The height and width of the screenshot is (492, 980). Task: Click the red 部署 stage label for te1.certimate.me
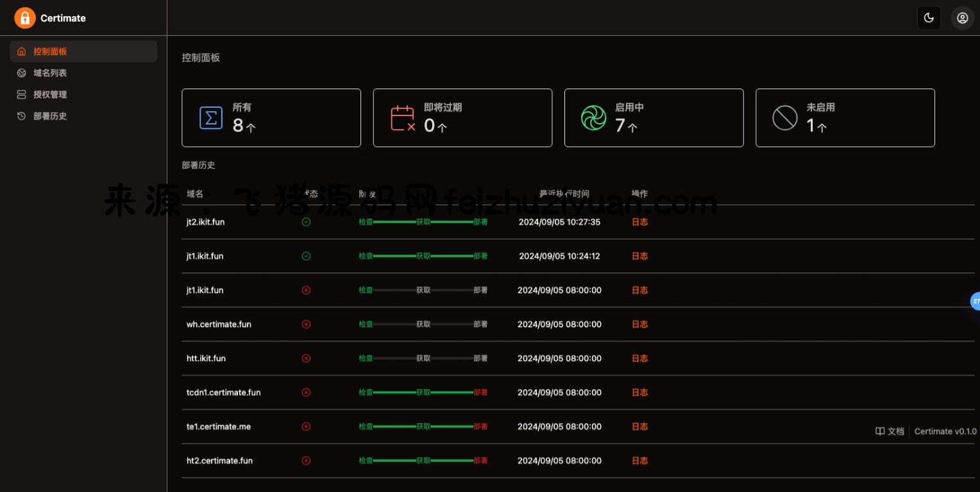click(x=480, y=426)
